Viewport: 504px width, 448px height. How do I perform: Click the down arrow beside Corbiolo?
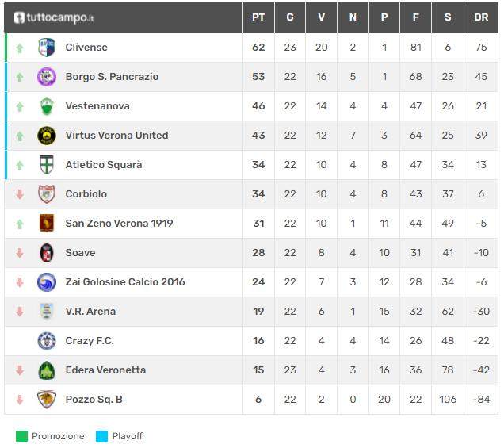20,194
